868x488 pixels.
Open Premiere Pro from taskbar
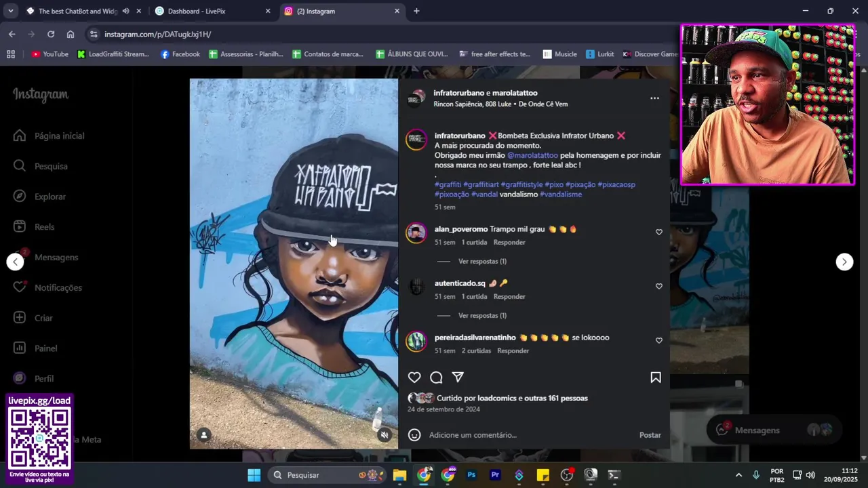495,475
